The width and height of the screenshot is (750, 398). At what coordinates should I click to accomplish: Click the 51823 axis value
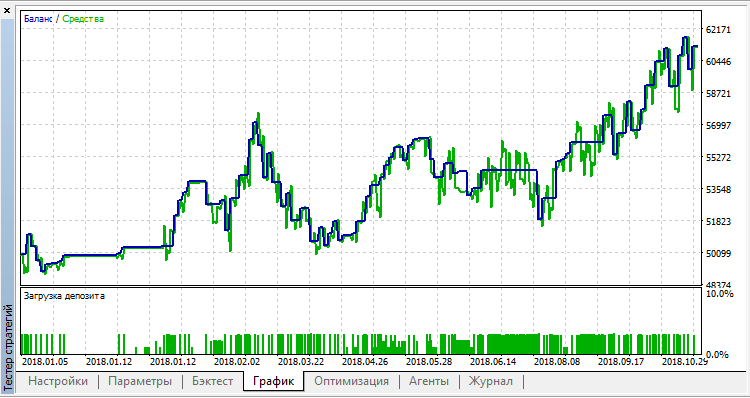pos(718,221)
